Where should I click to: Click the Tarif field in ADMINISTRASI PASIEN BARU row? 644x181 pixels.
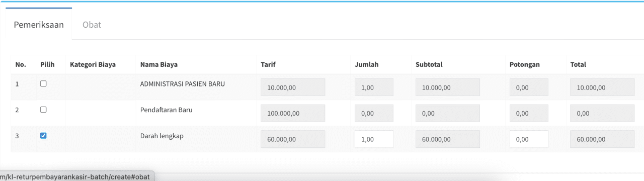coord(293,87)
